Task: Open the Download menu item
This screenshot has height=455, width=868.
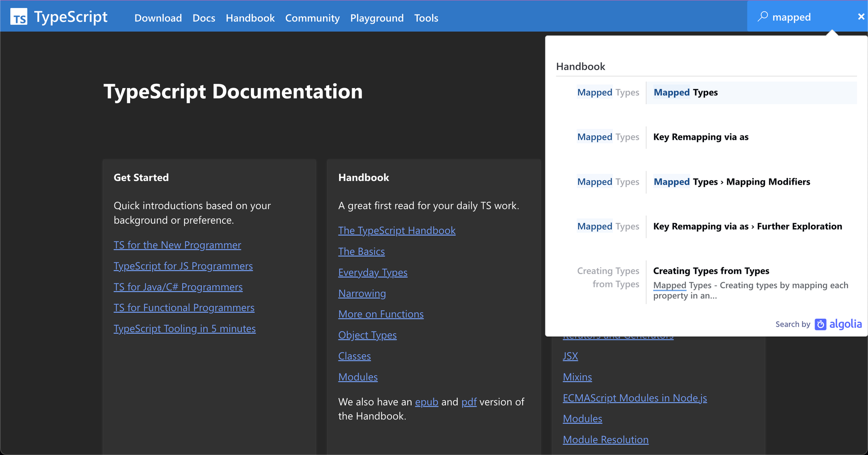Action: click(x=158, y=18)
